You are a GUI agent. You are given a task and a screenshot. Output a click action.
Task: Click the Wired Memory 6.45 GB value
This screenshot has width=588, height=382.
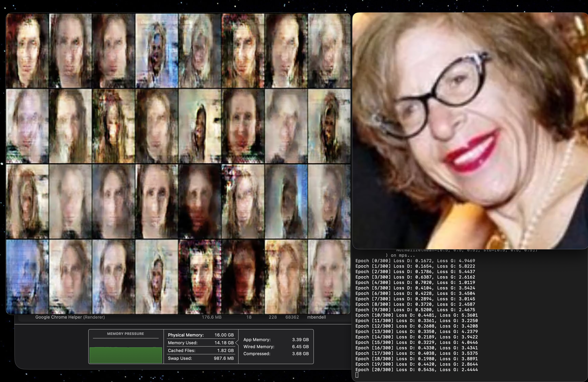click(300, 347)
